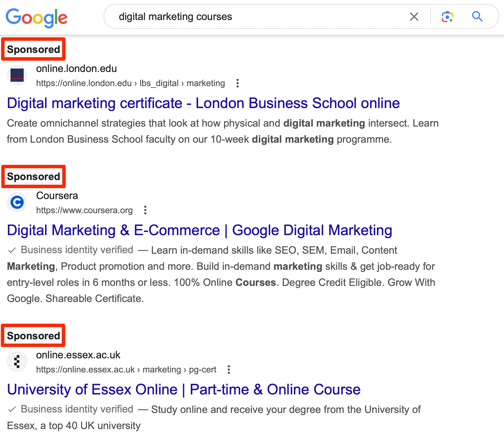Clear the search box with the X icon
The image size is (504, 442).
(x=414, y=17)
